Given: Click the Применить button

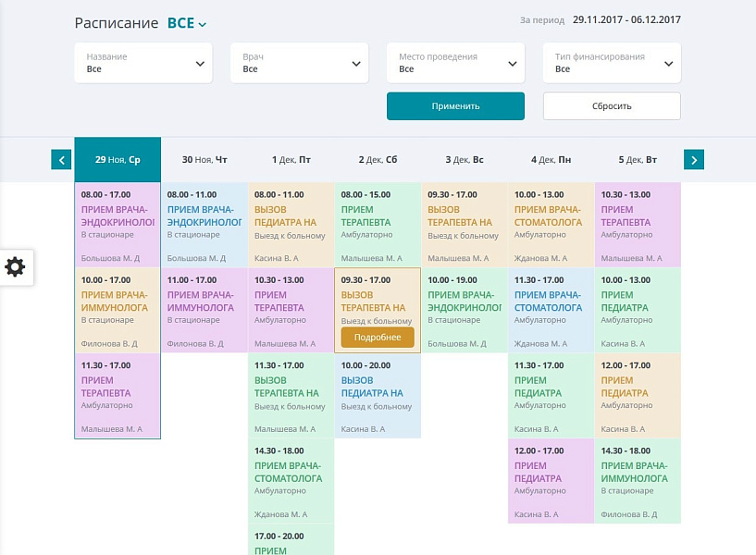Looking at the screenshot, I should tap(455, 106).
